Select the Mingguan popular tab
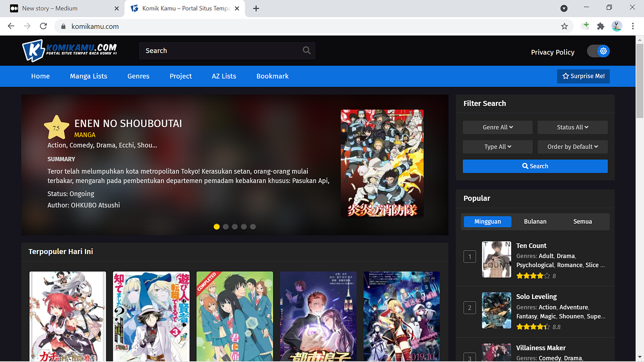 pyautogui.click(x=488, y=221)
